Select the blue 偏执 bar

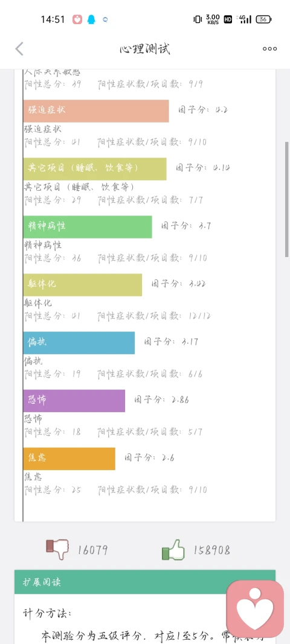(x=79, y=343)
